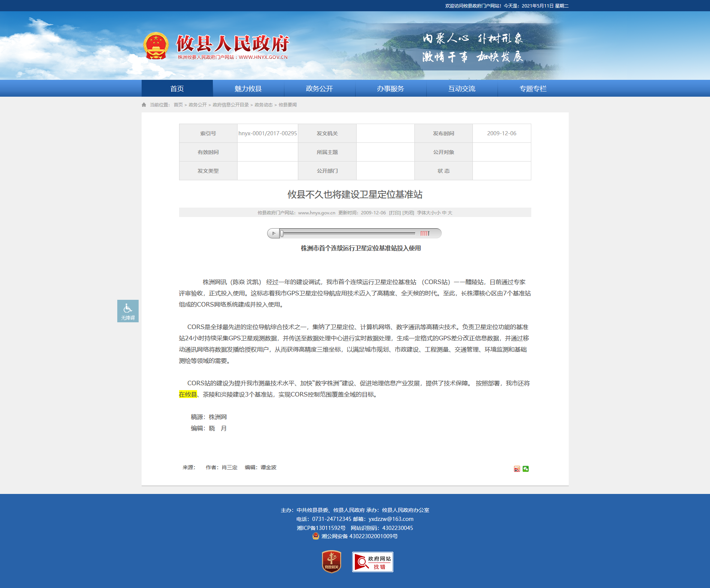Open the 首页 navigation tab

[177, 89]
